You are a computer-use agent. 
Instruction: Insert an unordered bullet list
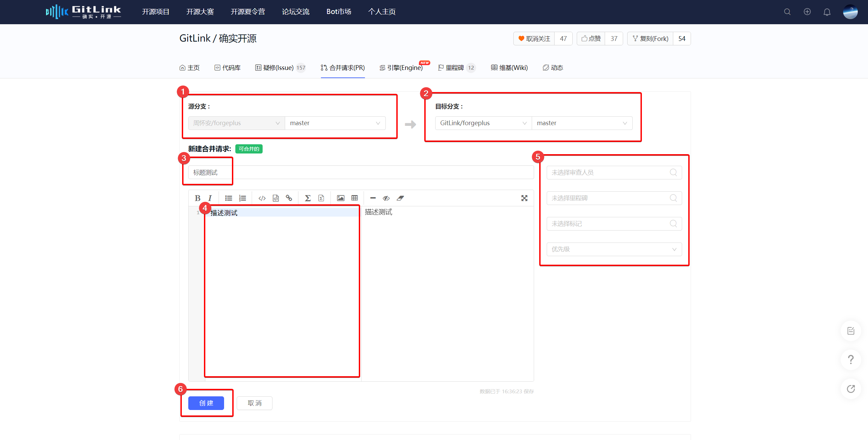(229, 198)
